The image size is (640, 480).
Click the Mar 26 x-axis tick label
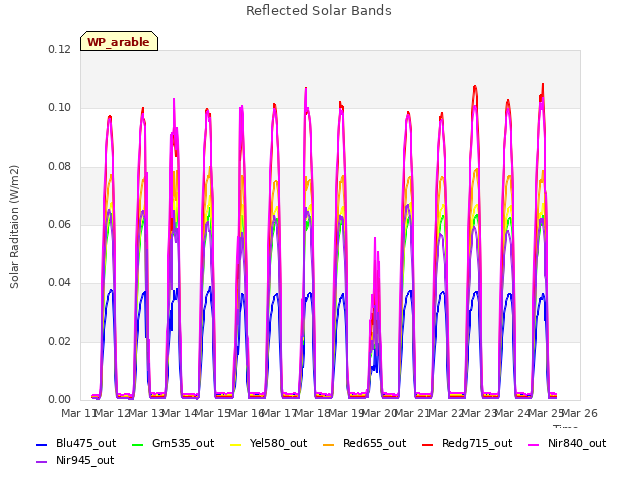[580, 413]
